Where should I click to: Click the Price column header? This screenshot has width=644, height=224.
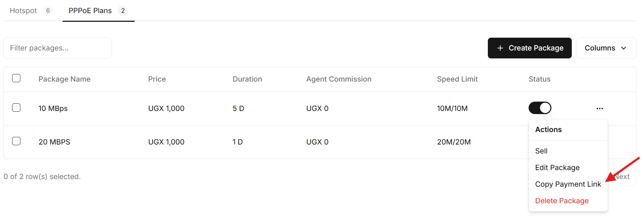click(157, 79)
